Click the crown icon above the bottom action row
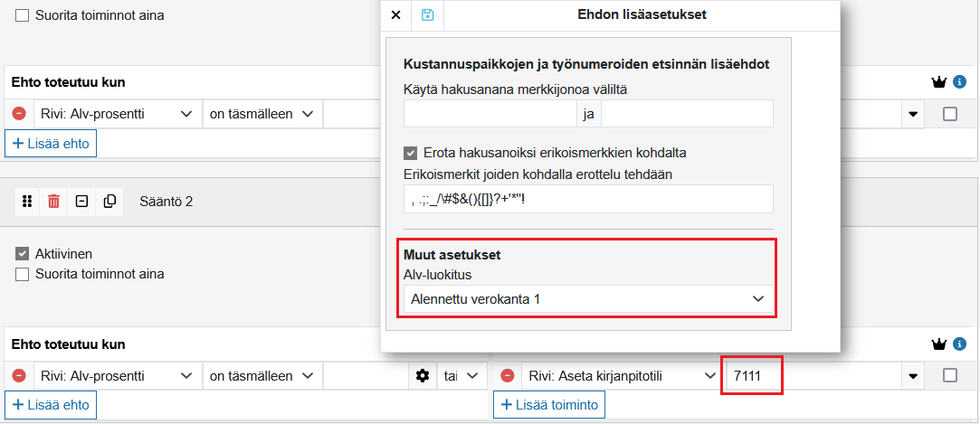The image size is (980, 424). coord(939,344)
